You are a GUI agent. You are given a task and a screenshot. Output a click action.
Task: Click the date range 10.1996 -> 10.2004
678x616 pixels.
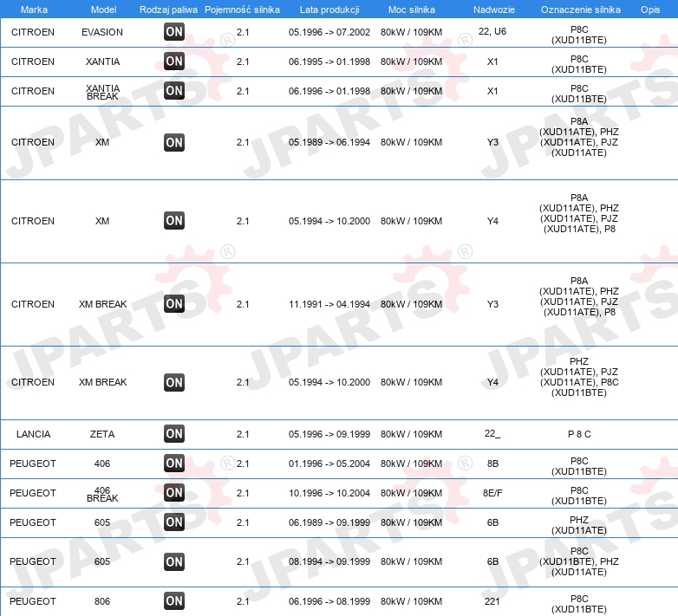329,493
